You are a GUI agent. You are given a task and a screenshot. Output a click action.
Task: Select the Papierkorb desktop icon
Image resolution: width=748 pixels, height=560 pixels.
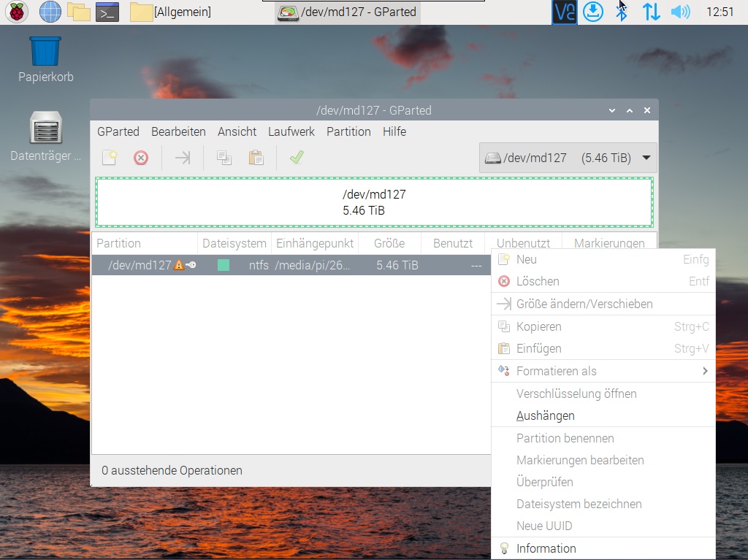tap(46, 59)
